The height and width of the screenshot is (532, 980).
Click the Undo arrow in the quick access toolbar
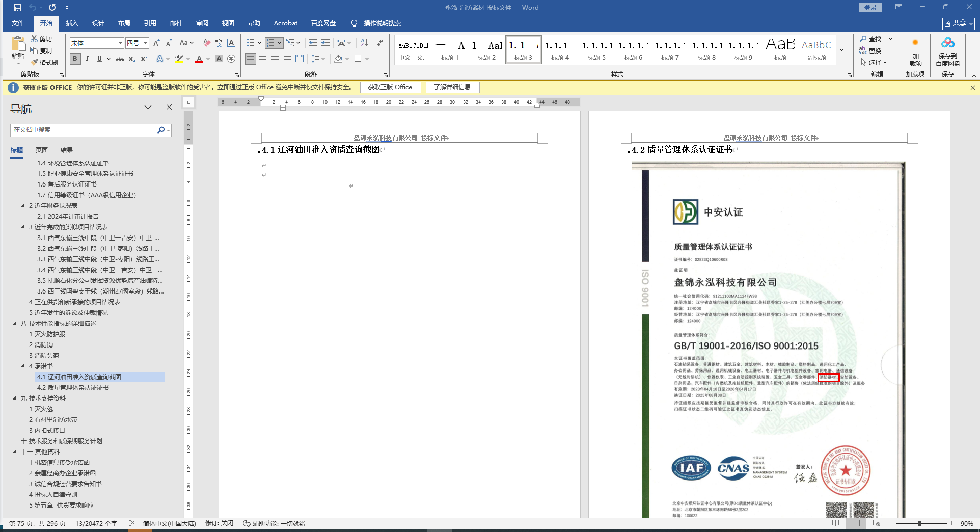coord(33,8)
